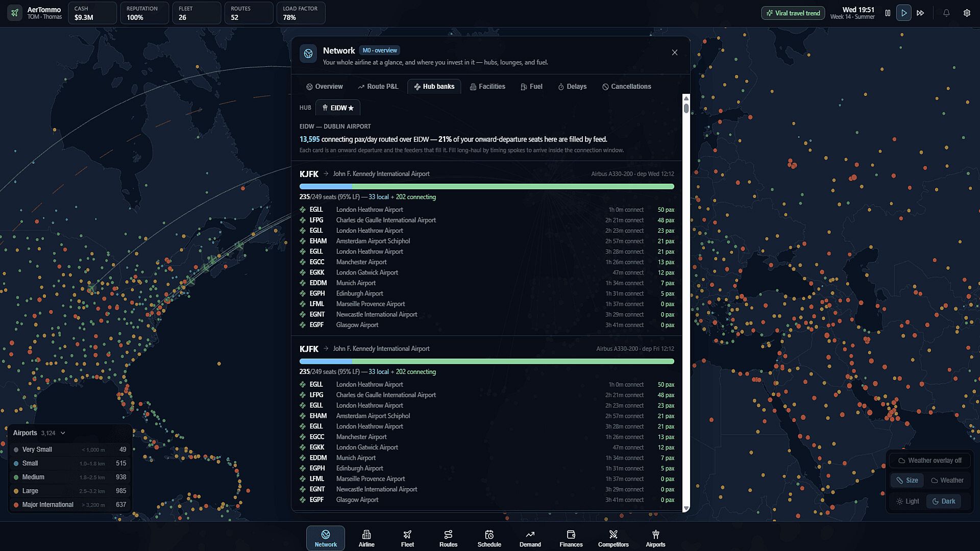Open the Demand section icon
The height and width of the screenshot is (551, 980).
[x=530, y=534]
